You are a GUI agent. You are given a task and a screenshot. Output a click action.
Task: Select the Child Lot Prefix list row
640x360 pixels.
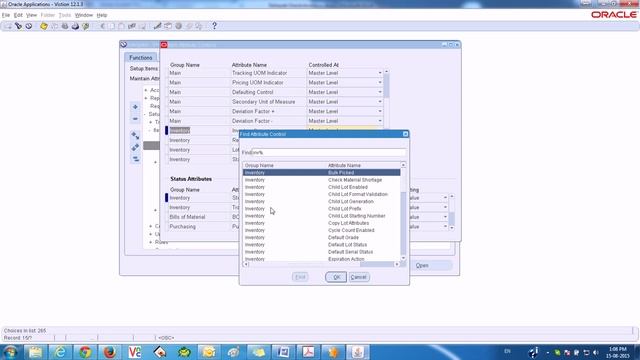[322, 209]
